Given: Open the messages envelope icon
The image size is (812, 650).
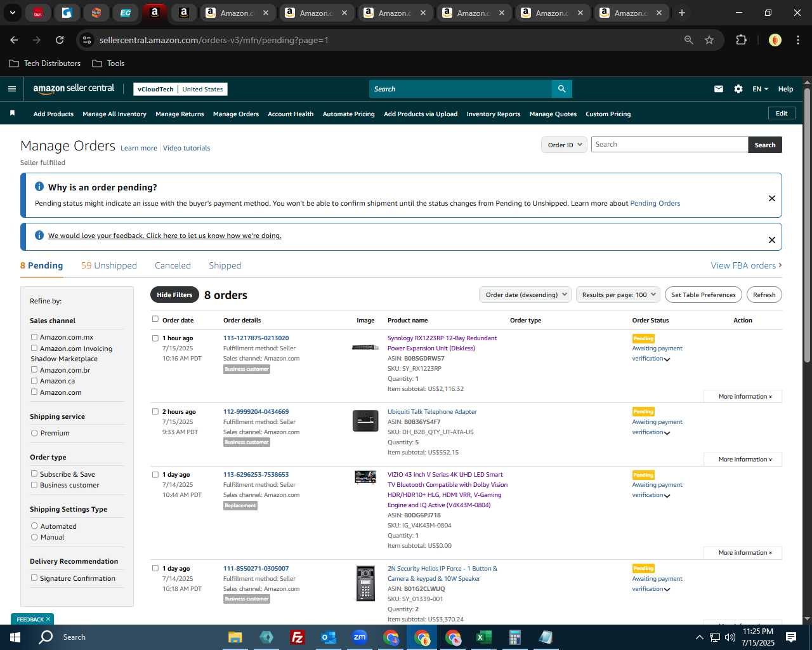Looking at the screenshot, I should [719, 89].
